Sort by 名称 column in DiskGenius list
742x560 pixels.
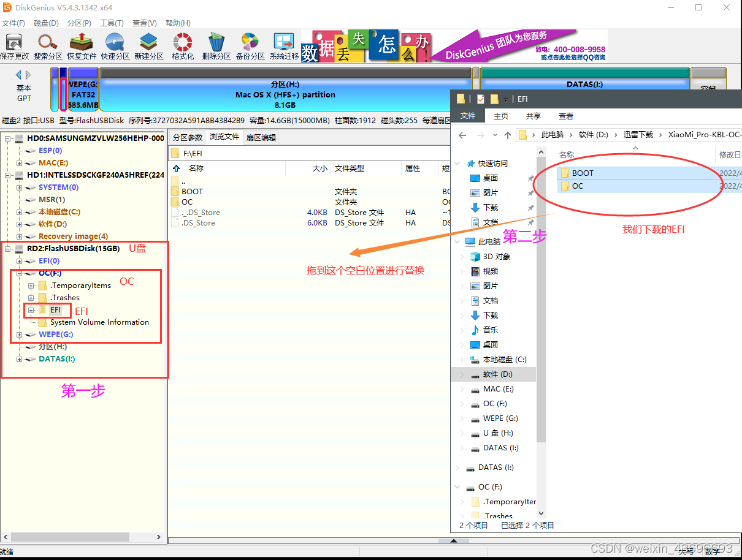point(196,168)
